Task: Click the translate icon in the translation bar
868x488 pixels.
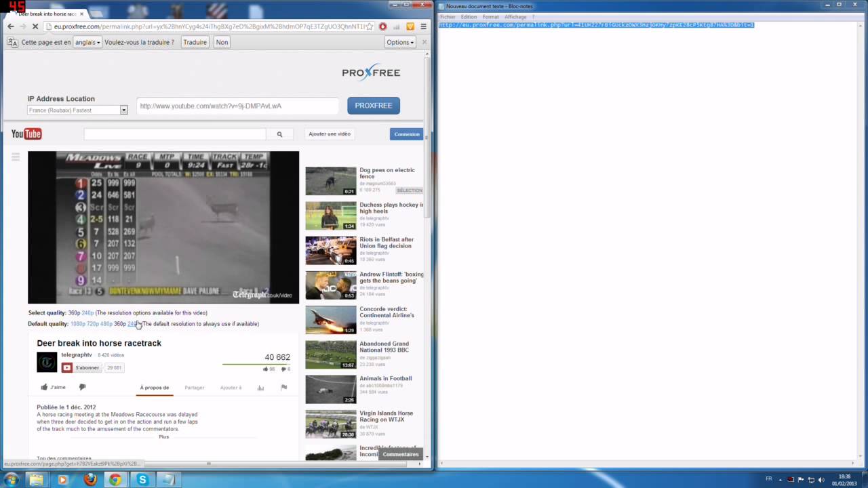Action: point(12,42)
